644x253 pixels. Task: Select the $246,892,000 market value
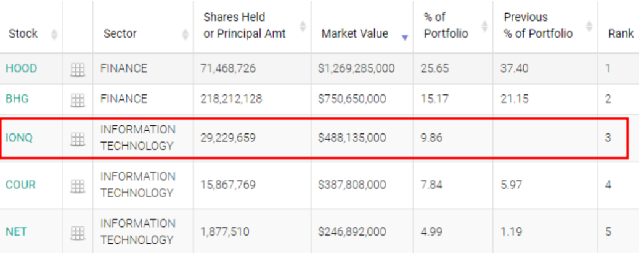click(351, 231)
